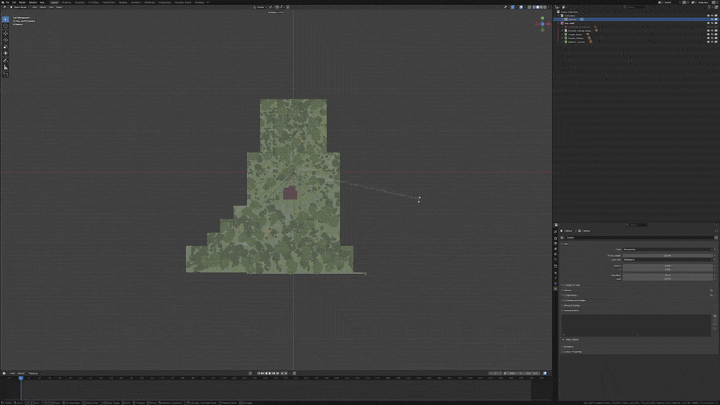
Task: Open the Render menu
Action: [22, 2]
